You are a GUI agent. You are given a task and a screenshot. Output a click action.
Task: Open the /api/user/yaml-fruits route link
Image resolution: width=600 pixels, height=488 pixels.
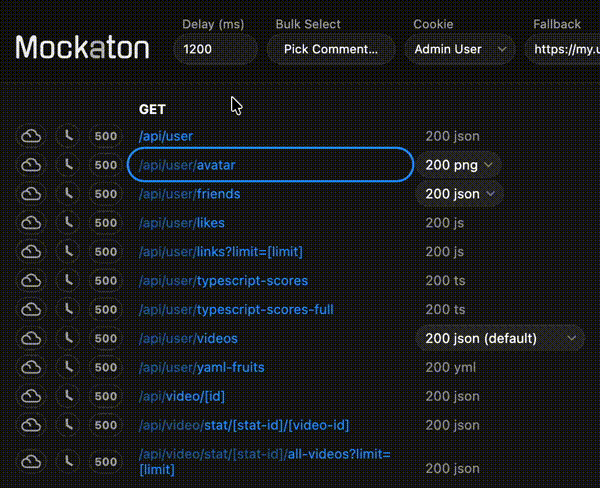pos(202,368)
